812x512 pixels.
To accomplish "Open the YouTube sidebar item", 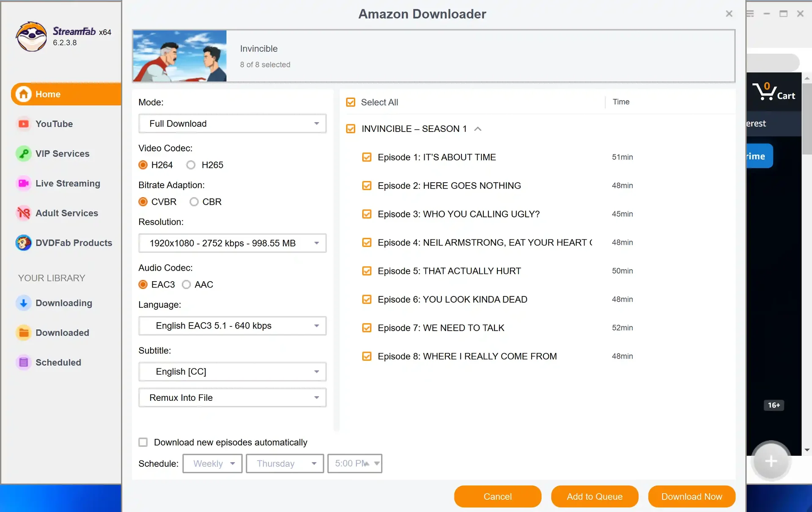I will [54, 124].
